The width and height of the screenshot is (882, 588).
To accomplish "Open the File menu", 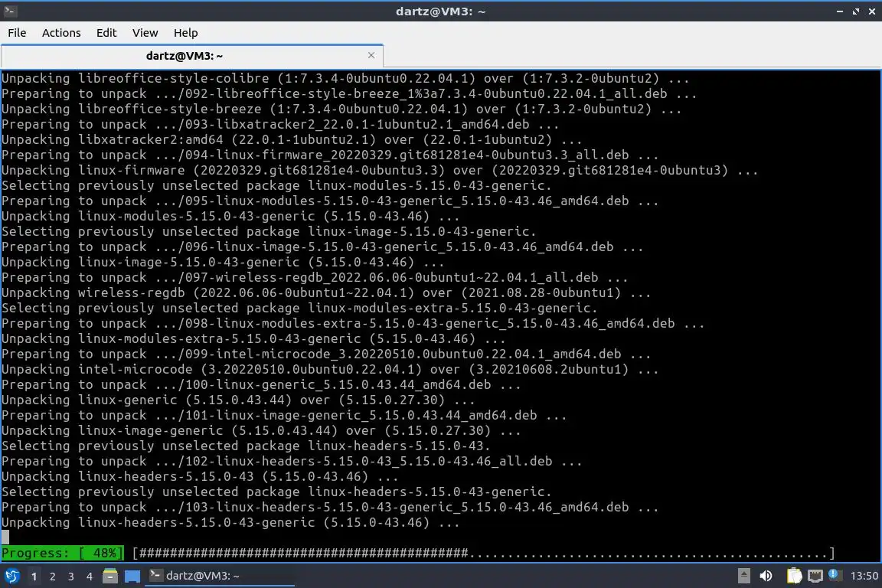I will coord(17,33).
